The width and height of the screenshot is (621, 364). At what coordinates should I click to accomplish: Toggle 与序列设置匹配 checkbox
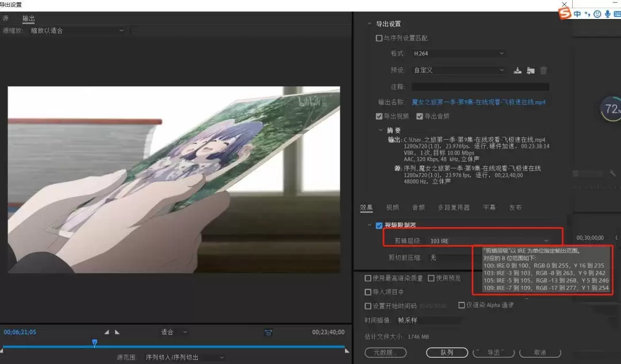[x=379, y=38]
